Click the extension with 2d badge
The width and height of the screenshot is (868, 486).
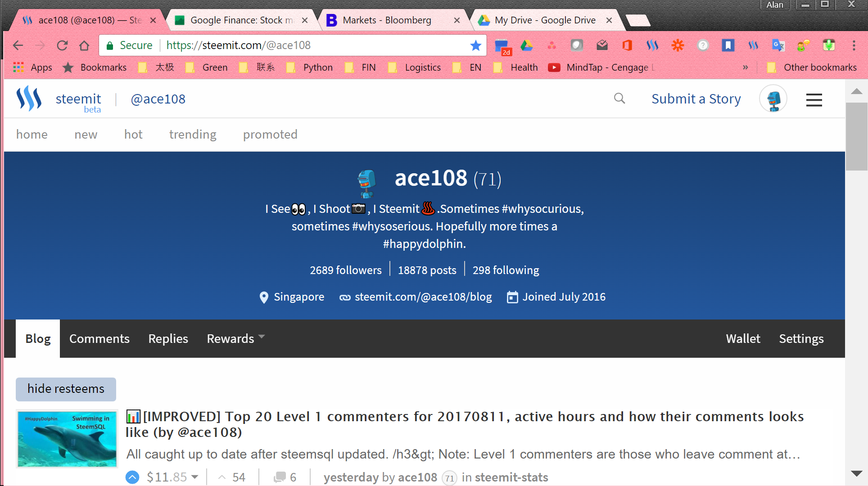coord(502,46)
